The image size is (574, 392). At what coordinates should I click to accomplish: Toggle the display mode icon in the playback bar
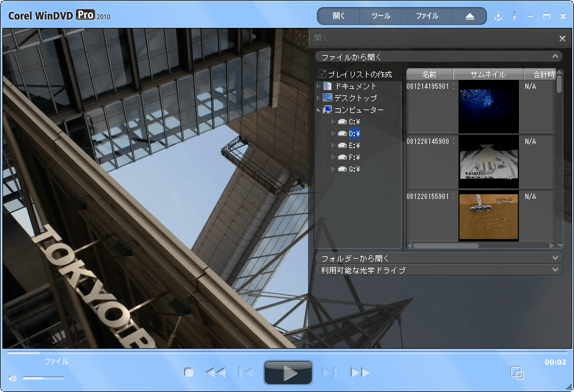[x=517, y=372]
